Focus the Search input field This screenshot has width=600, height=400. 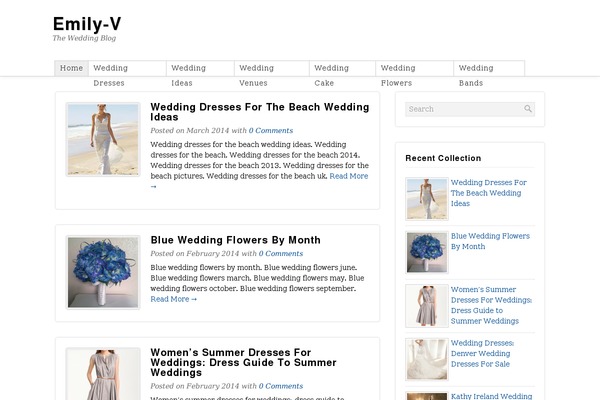(470, 109)
